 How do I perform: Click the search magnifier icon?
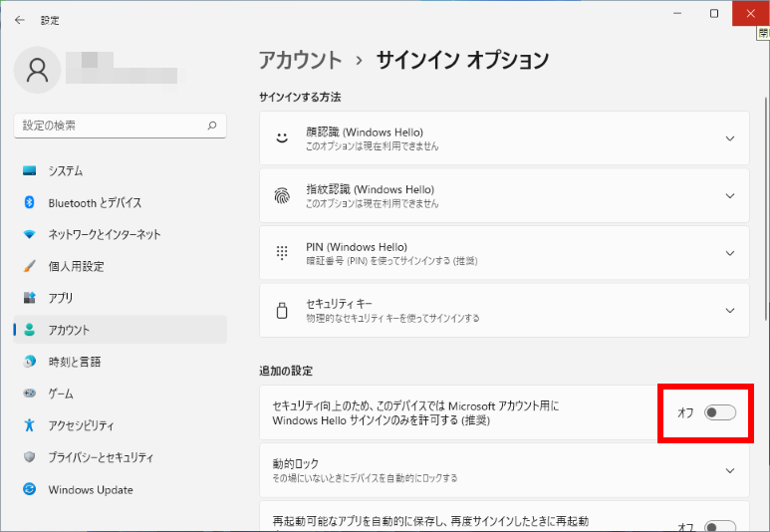click(212, 126)
